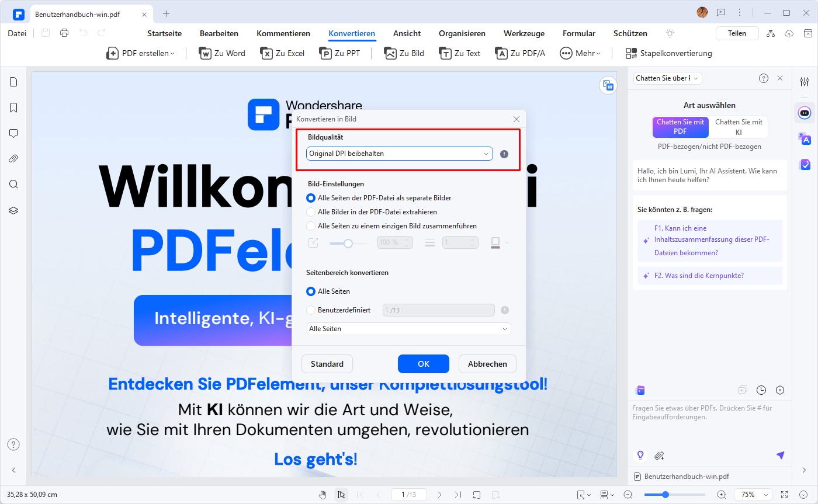Open the search panel in left sidebar

tap(13, 184)
